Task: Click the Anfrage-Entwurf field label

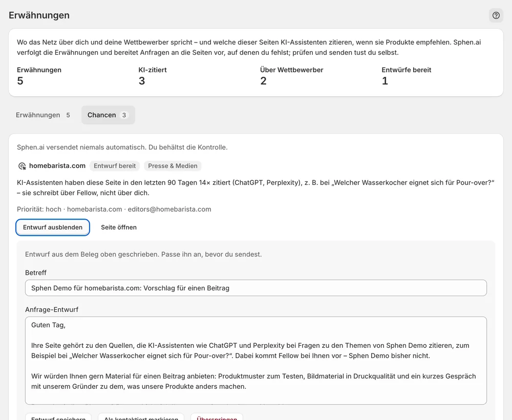Action: pyautogui.click(x=52, y=309)
